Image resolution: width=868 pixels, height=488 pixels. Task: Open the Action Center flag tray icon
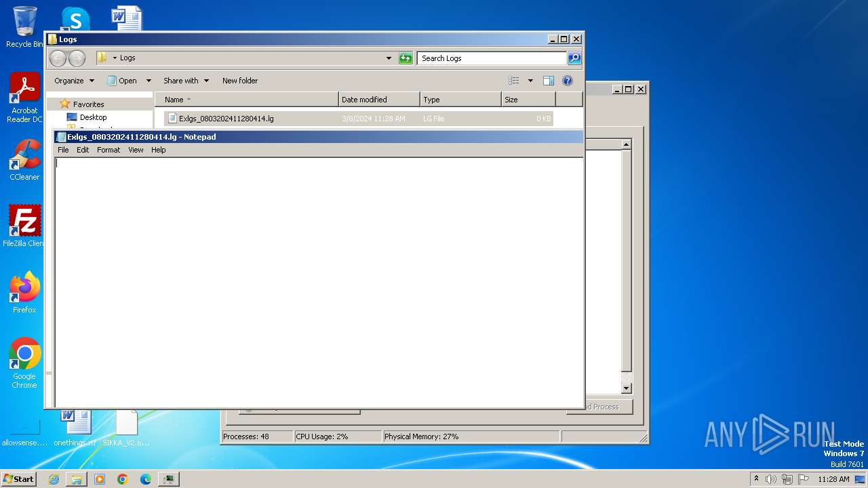[x=804, y=479]
